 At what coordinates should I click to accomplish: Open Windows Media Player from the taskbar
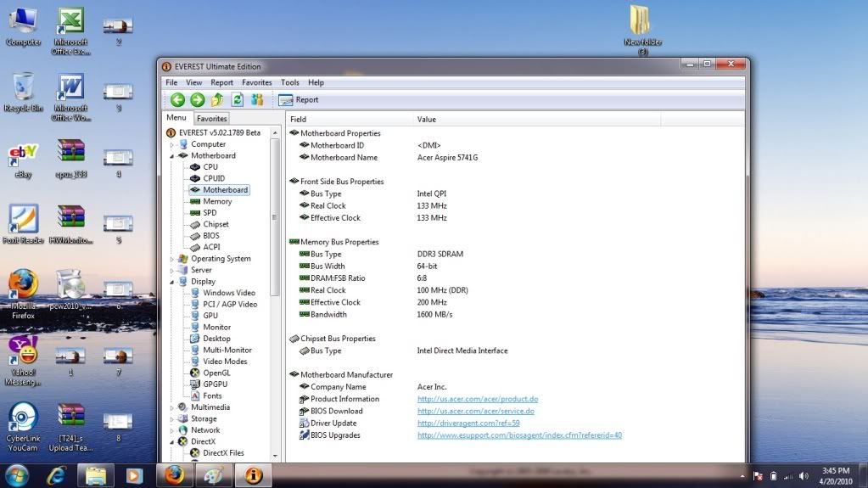[134, 476]
